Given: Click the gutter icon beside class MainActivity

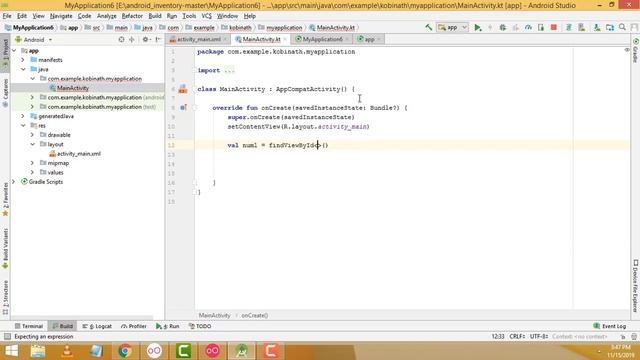Looking at the screenshot, I should coord(182,89).
